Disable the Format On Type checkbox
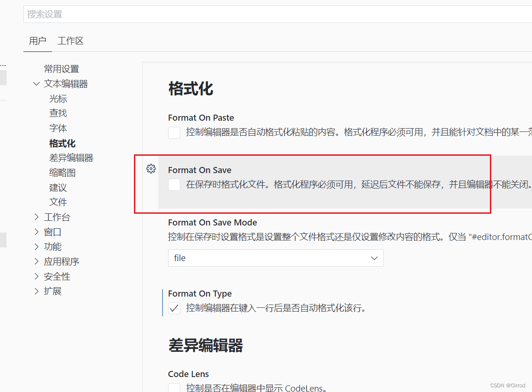This screenshot has height=392, width=532. [174, 308]
